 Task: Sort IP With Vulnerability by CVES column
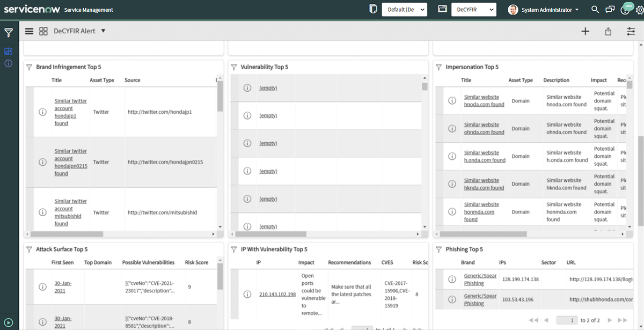387,262
